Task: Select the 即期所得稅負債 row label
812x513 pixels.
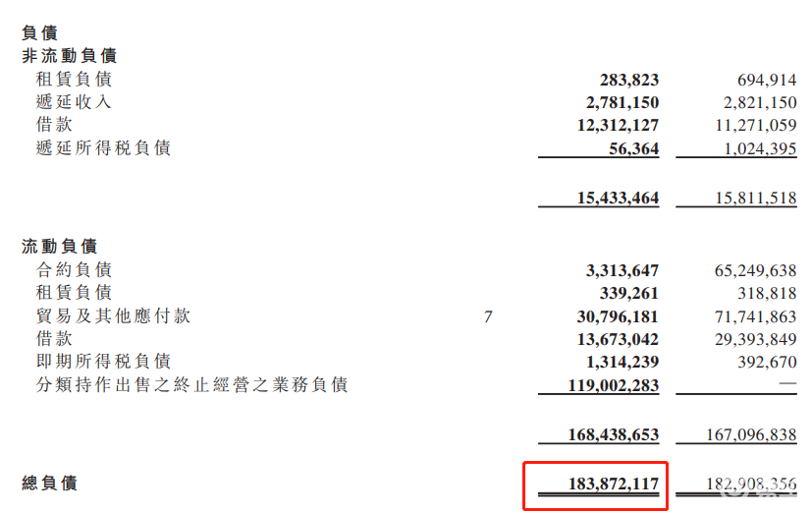Action: 103,362
